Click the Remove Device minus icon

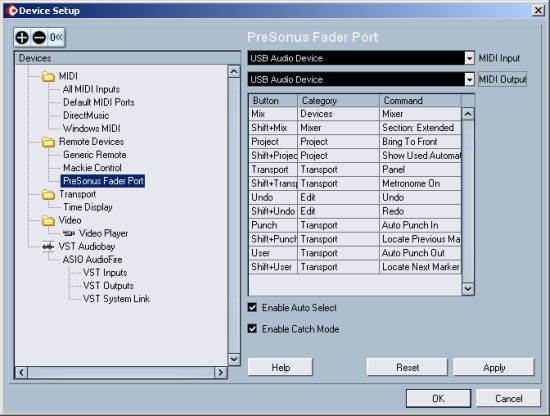[39, 38]
